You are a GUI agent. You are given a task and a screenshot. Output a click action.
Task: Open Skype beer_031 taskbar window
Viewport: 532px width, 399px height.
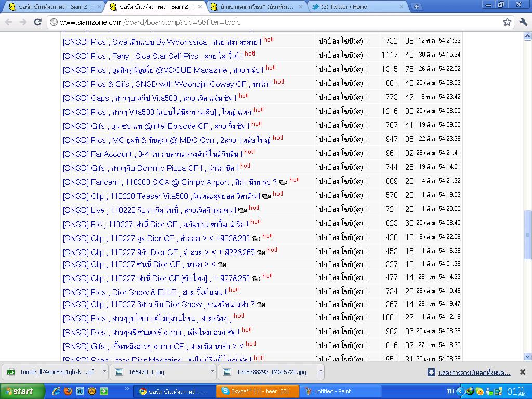pos(258,392)
